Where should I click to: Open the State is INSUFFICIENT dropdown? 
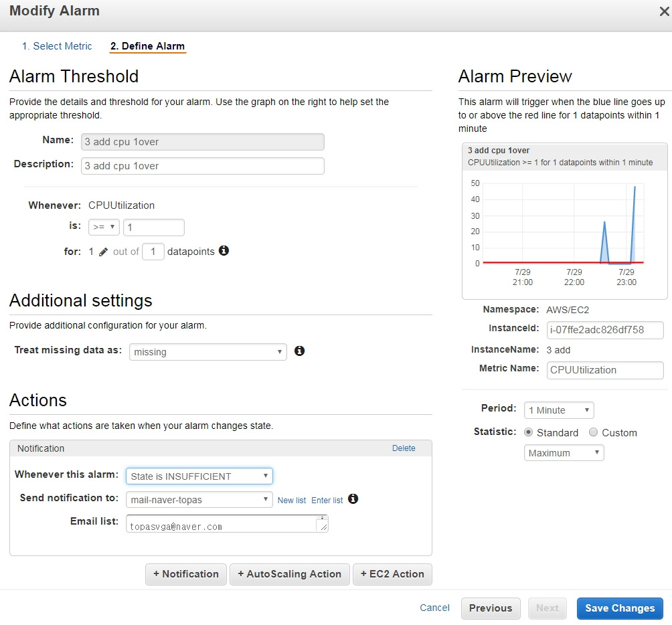click(x=199, y=476)
